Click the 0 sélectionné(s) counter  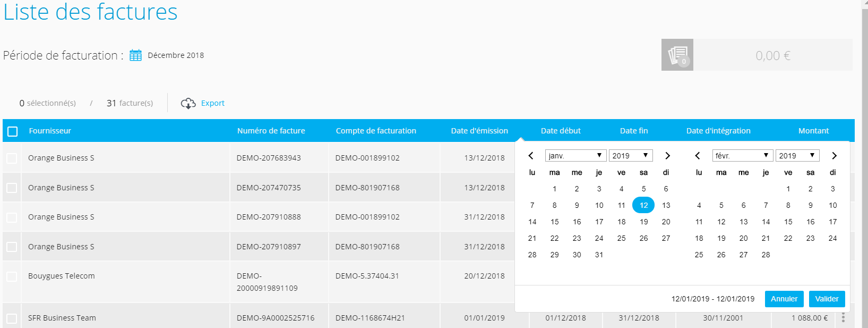click(x=48, y=103)
